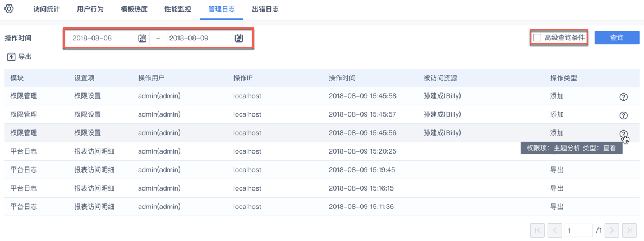Click help icon for the 15:45:56 row
Image resolution: width=644 pixels, height=241 pixels.
(x=623, y=133)
